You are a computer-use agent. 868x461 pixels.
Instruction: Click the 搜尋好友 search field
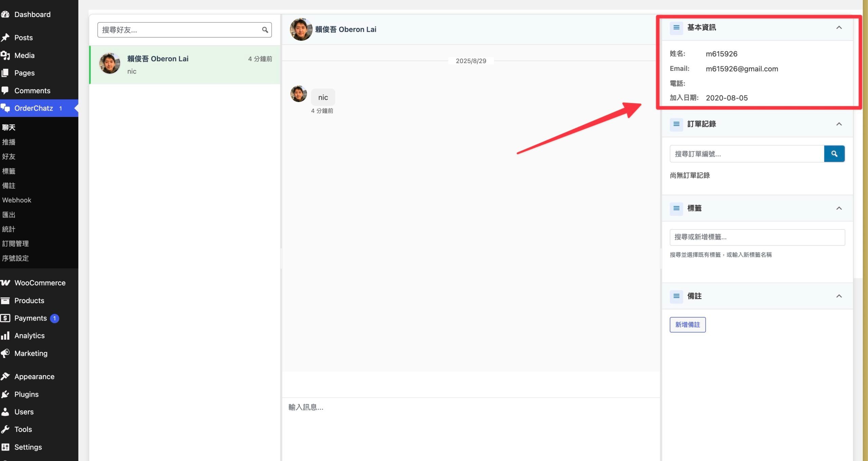[184, 30]
